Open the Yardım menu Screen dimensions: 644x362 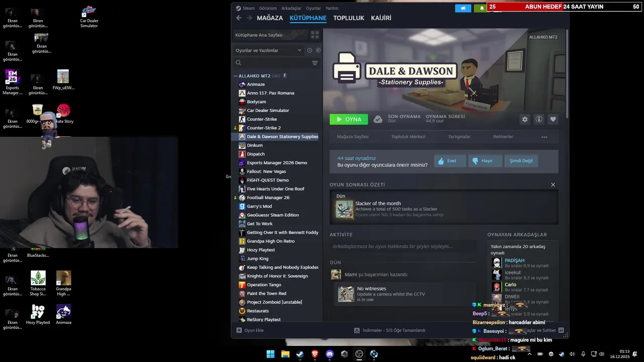pos(332,8)
